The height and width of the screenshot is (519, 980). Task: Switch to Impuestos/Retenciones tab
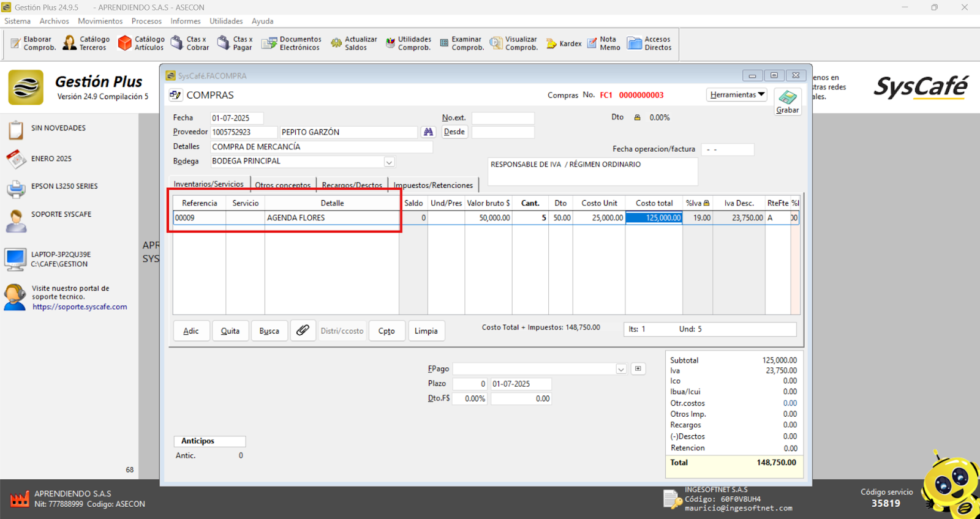433,185
